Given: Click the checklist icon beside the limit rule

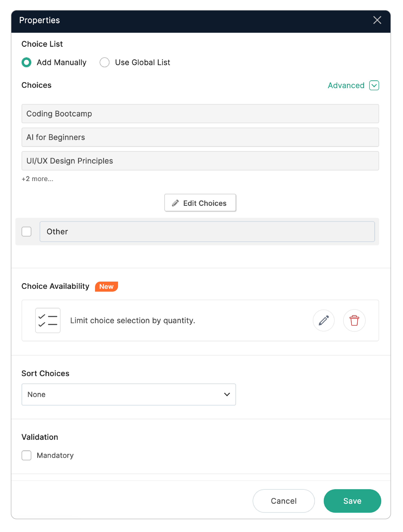Looking at the screenshot, I should [48, 320].
